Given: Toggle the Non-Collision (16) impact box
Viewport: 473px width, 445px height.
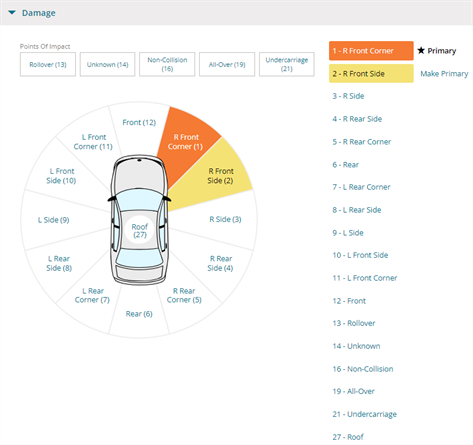Looking at the screenshot, I should pyautogui.click(x=167, y=64).
